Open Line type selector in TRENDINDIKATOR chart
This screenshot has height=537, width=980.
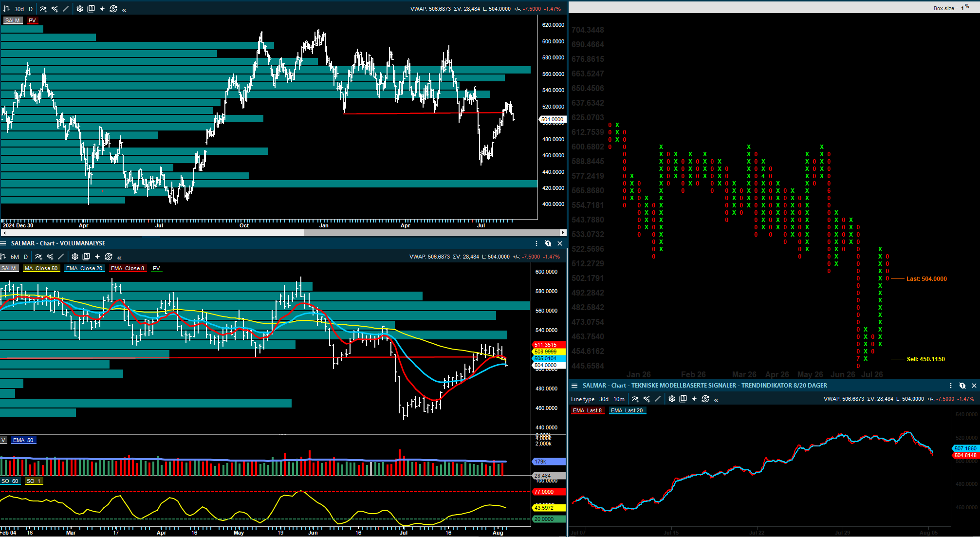(583, 399)
